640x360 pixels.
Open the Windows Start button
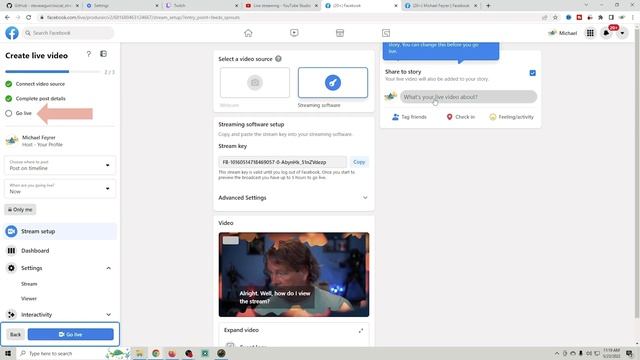[x=8, y=353]
